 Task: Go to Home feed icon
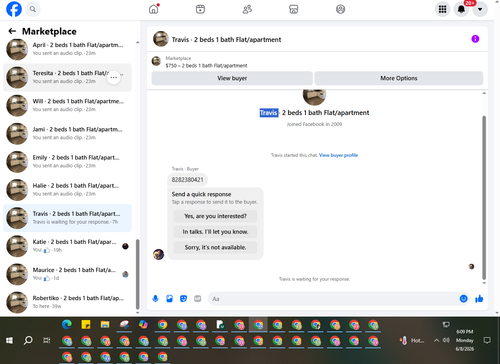click(154, 9)
